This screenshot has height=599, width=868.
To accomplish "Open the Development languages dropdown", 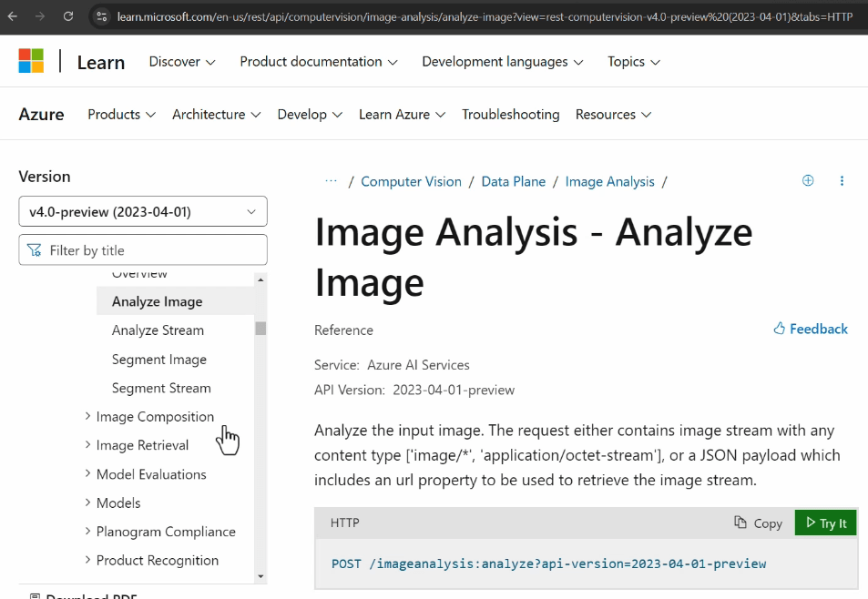I will pos(503,61).
